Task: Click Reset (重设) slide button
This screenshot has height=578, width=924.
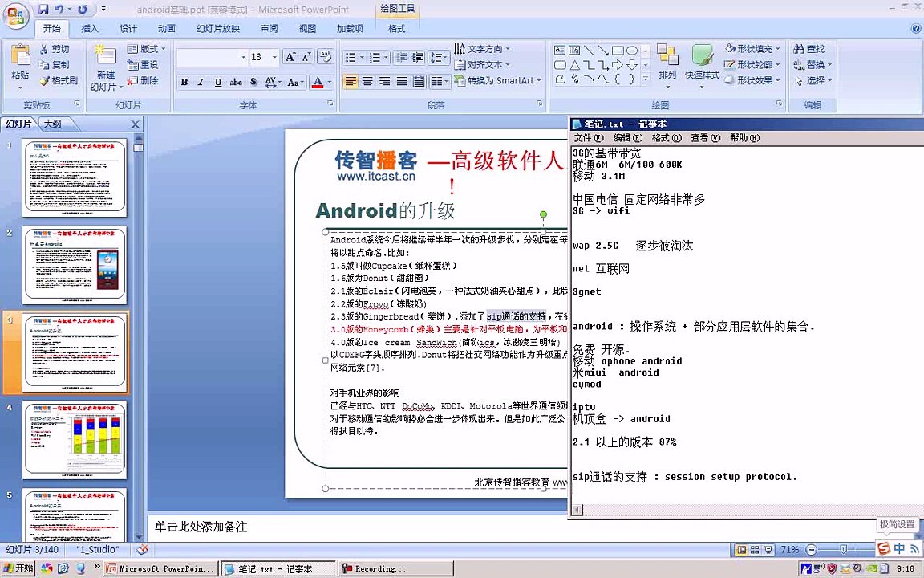Action: coord(144,64)
